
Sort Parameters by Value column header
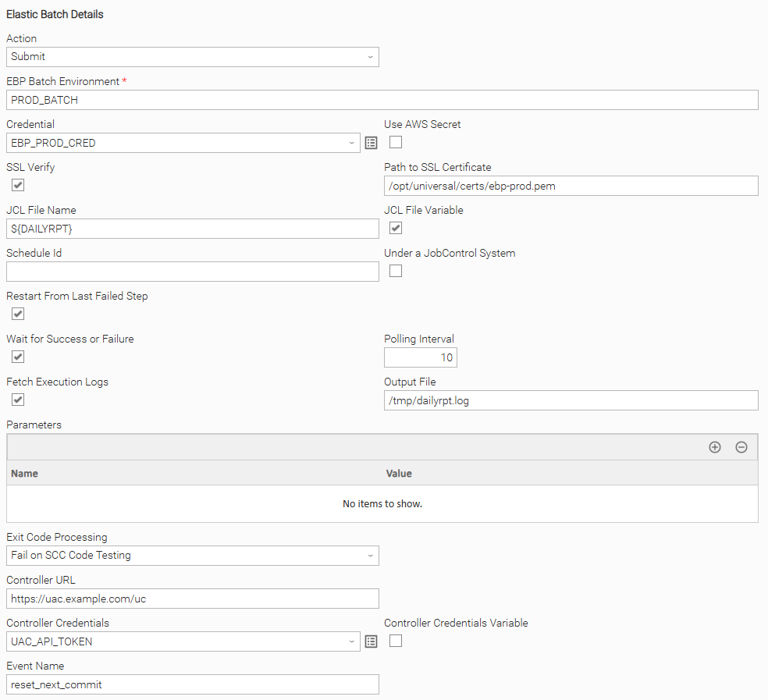pyautogui.click(x=570, y=473)
